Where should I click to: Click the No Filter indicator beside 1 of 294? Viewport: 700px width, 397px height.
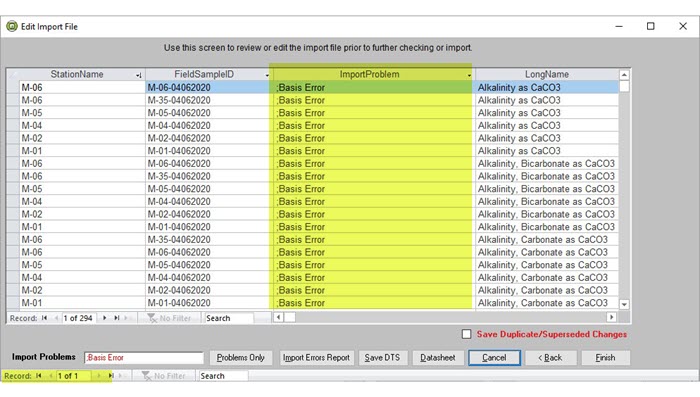coord(169,318)
